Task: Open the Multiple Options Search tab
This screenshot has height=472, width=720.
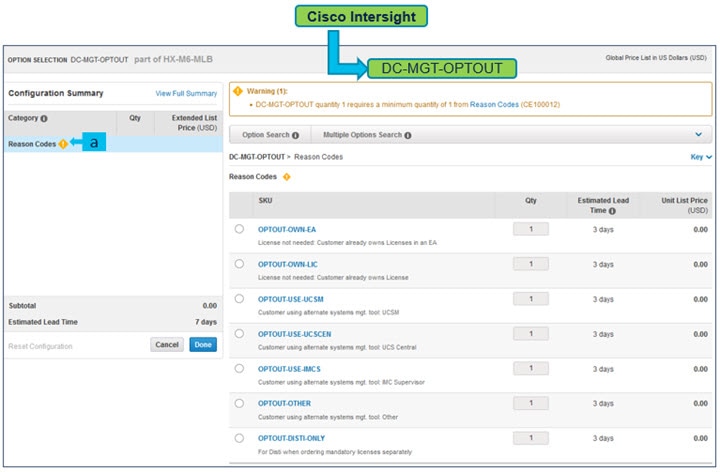Action: pos(367,135)
